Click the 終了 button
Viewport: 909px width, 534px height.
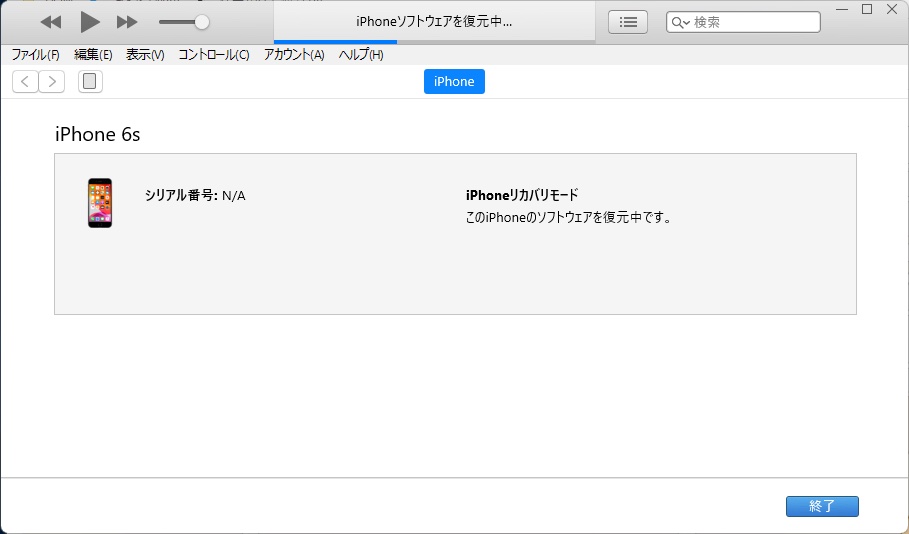click(x=822, y=507)
